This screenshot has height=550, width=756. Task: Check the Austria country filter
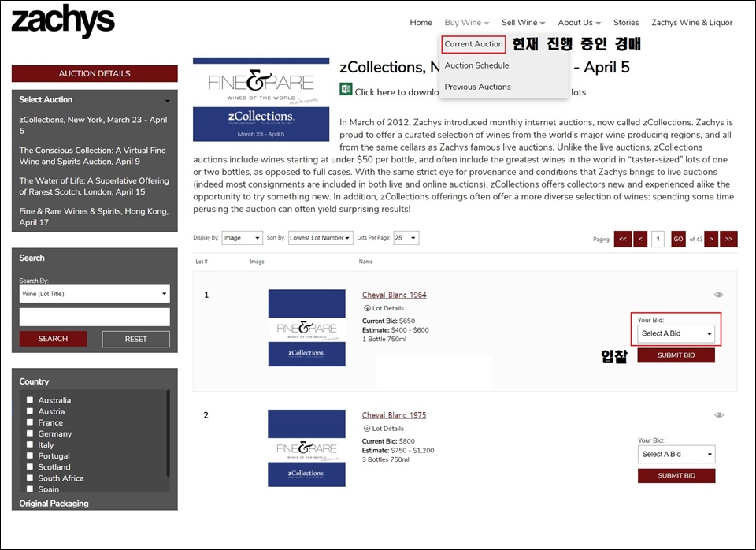[x=30, y=411]
